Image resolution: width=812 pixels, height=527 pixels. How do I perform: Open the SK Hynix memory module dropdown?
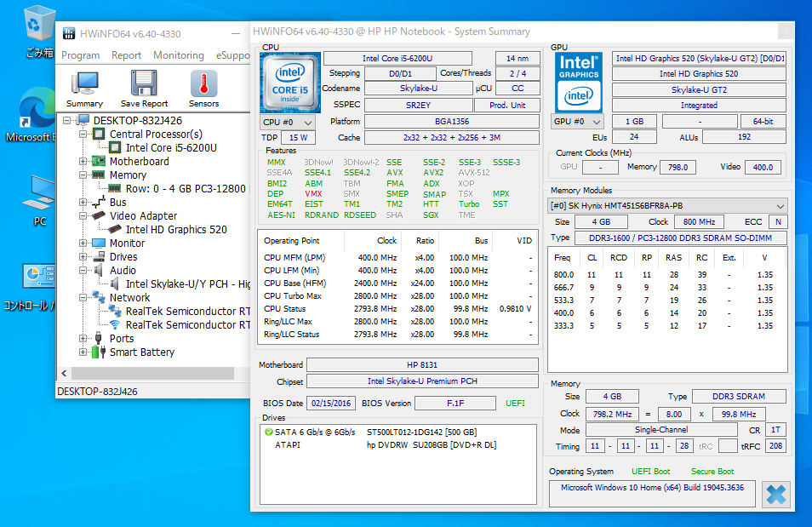(667, 206)
